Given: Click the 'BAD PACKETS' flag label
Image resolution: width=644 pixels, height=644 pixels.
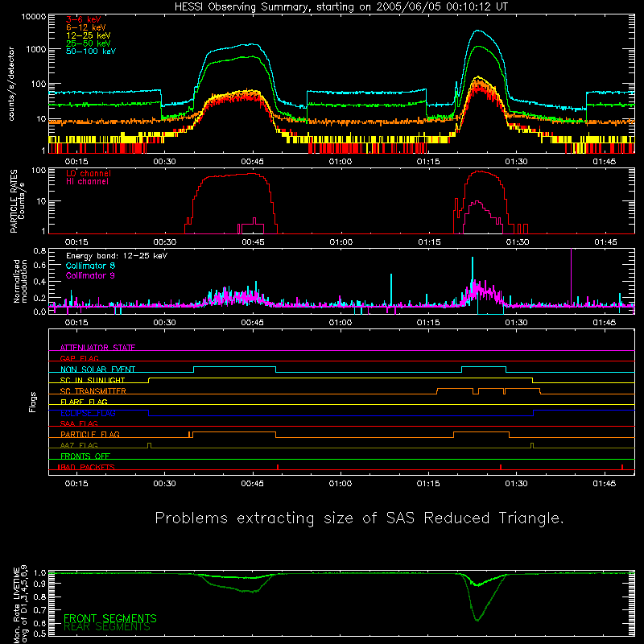Looking at the screenshot, I should 87,467.
